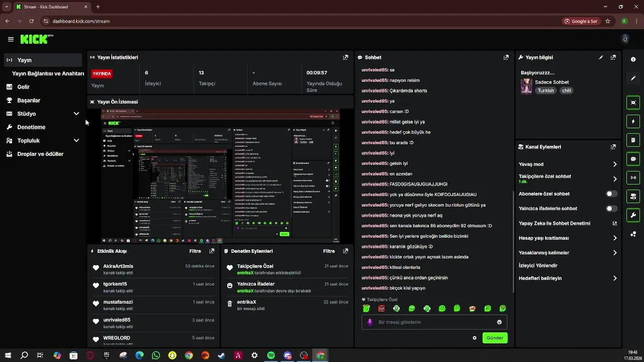The height and width of the screenshot is (362, 644).
Task: Toggle the wrench stream info widget in the sidebar
Action: click(x=633, y=215)
